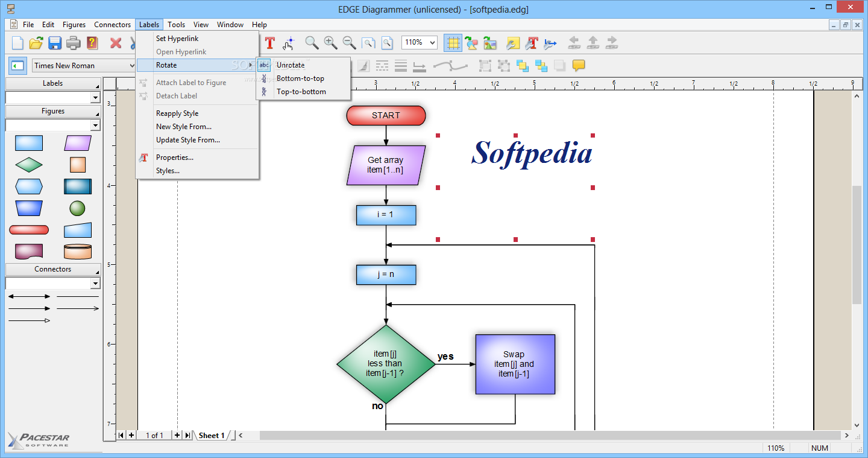Choose New Style From...
Viewport: 868px width, 458px height.
(x=198, y=127)
